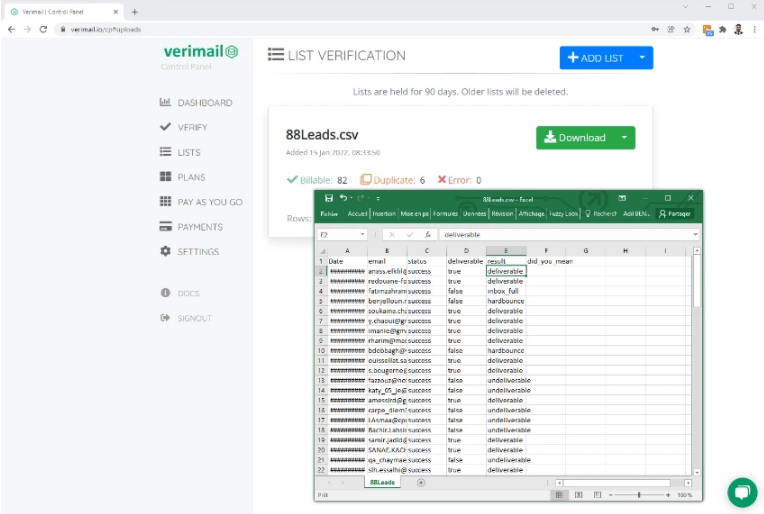Click the Redo arrow in Excel

click(361, 198)
